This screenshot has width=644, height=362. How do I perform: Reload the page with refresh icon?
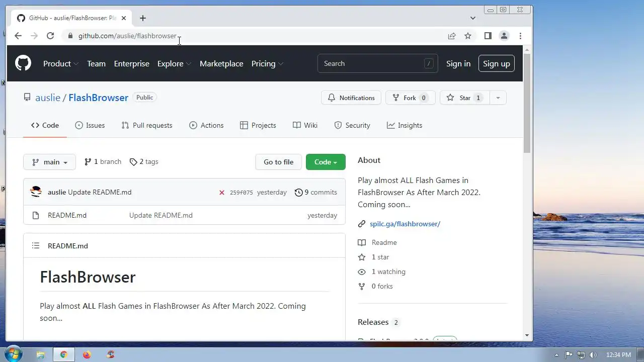(x=50, y=36)
